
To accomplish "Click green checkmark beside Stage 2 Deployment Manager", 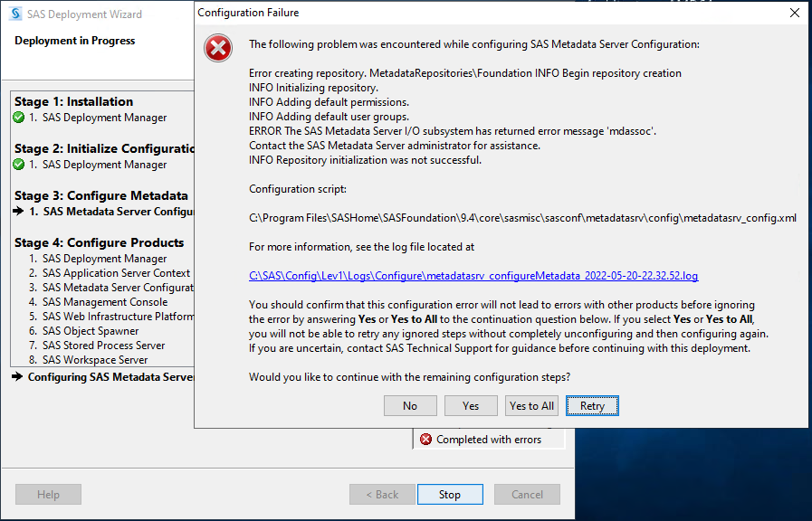I will (19, 165).
